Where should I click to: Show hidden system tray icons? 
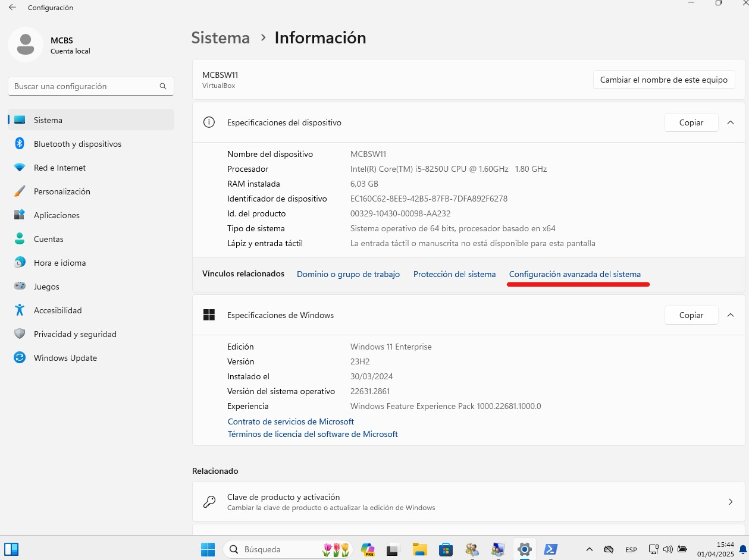click(589, 549)
